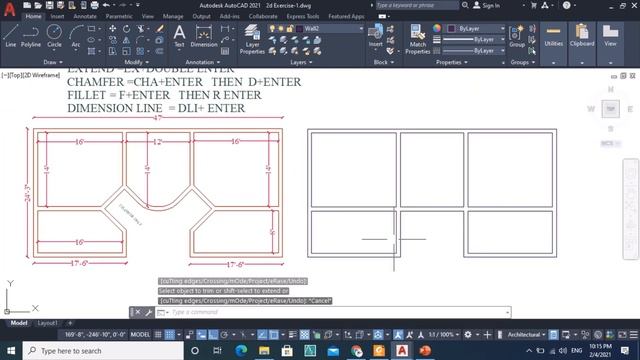This screenshot has width=640, height=360.
Task: Select the Move tool in Modify
Action: point(113,29)
